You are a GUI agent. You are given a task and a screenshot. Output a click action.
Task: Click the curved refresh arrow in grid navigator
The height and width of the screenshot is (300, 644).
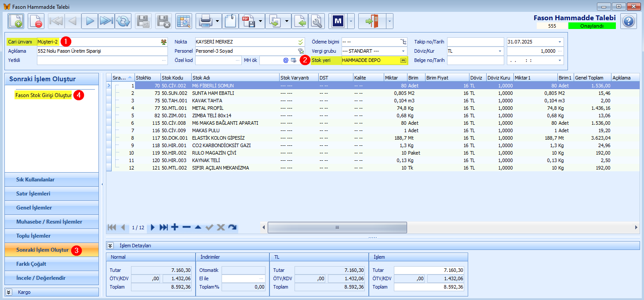[233, 227]
